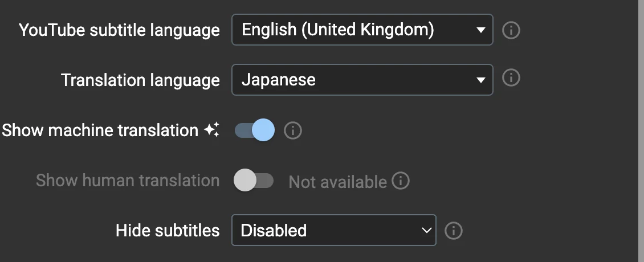Viewport: 644px width, 262px height.
Task: Click the Show machine translation label
Action: point(100,130)
